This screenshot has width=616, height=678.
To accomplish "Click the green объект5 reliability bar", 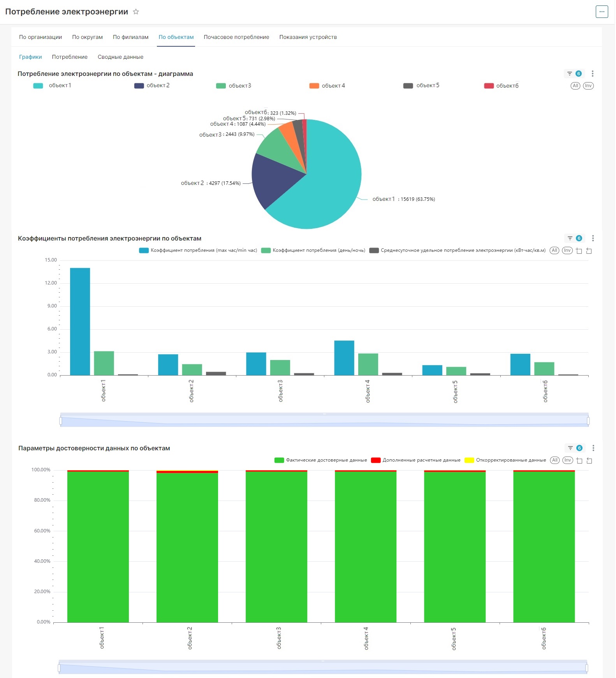I will point(455,547).
